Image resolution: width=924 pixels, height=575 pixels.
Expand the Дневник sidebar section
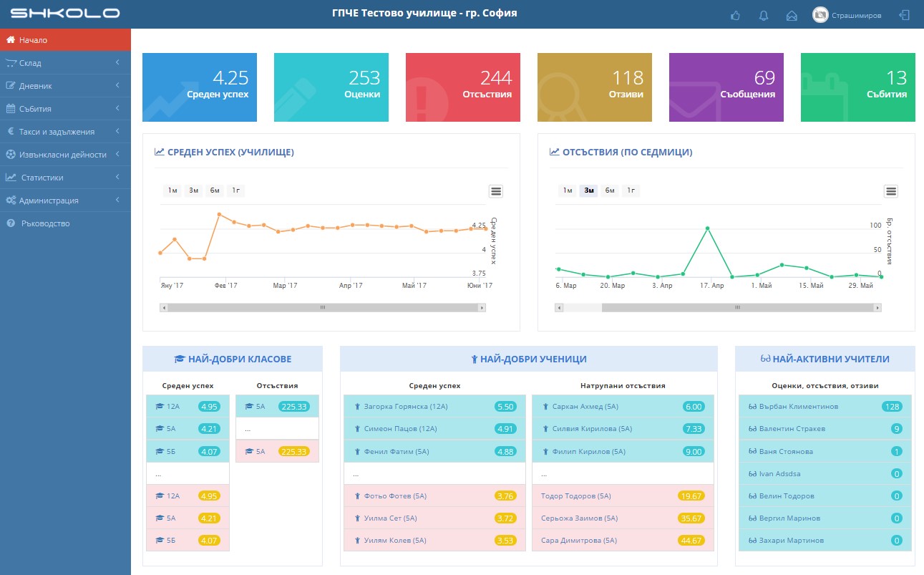65,86
